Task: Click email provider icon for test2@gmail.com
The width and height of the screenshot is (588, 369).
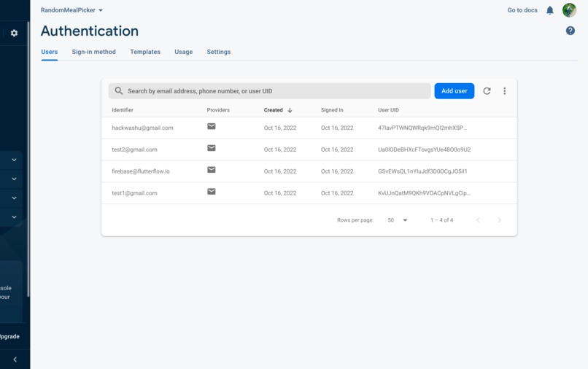Action: [212, 148]
